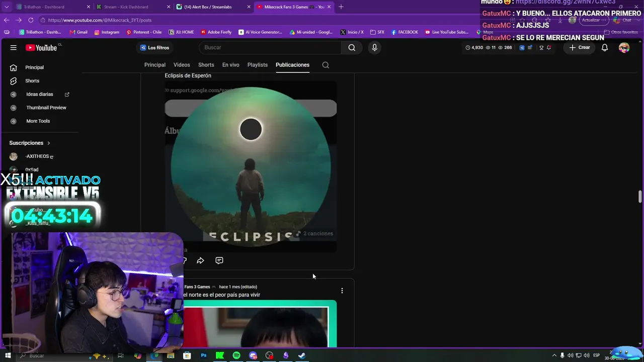This screenshot has height=362, width=644.
Task: Search within the channel using magnifier
Action: point(326,65)
